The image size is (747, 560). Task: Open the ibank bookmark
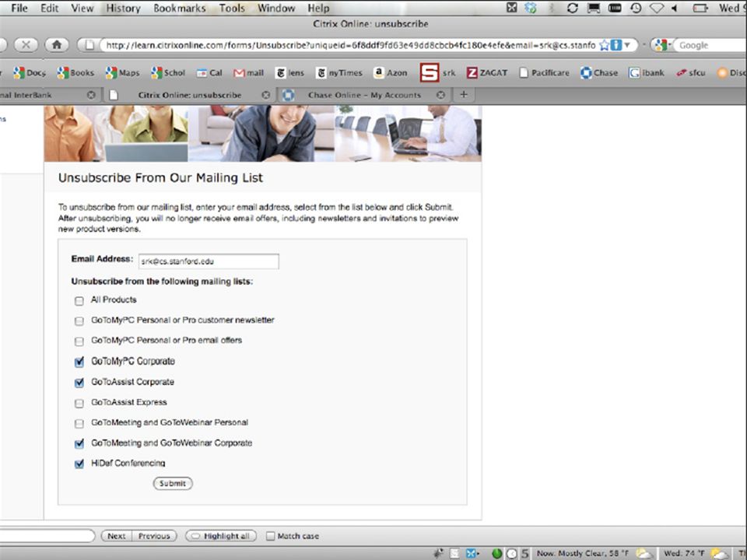click(646, 73)
